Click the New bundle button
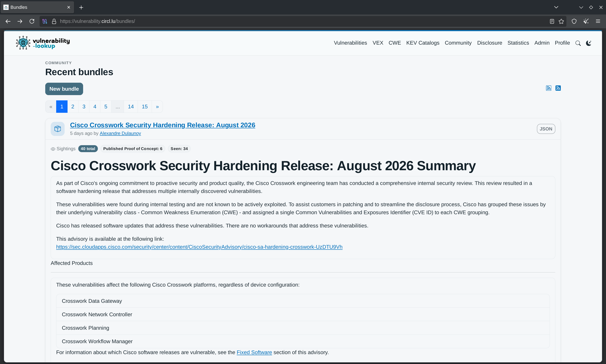606x364 pixels. 64,89
